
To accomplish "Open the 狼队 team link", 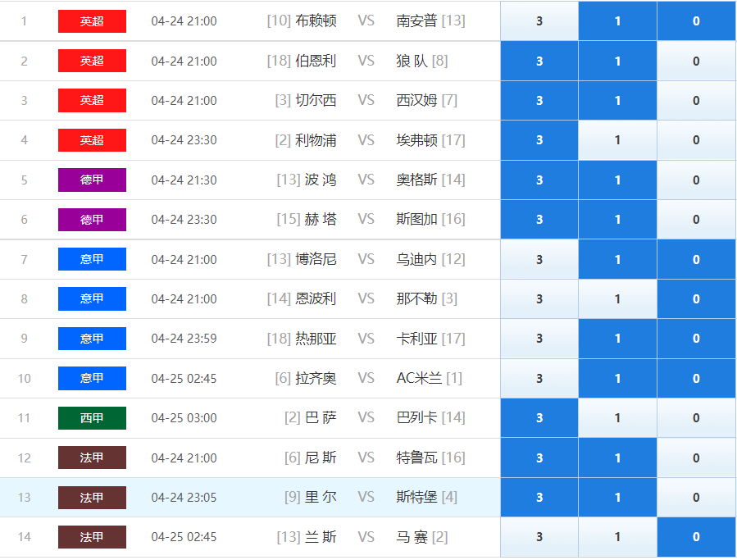I will (412, 61).
